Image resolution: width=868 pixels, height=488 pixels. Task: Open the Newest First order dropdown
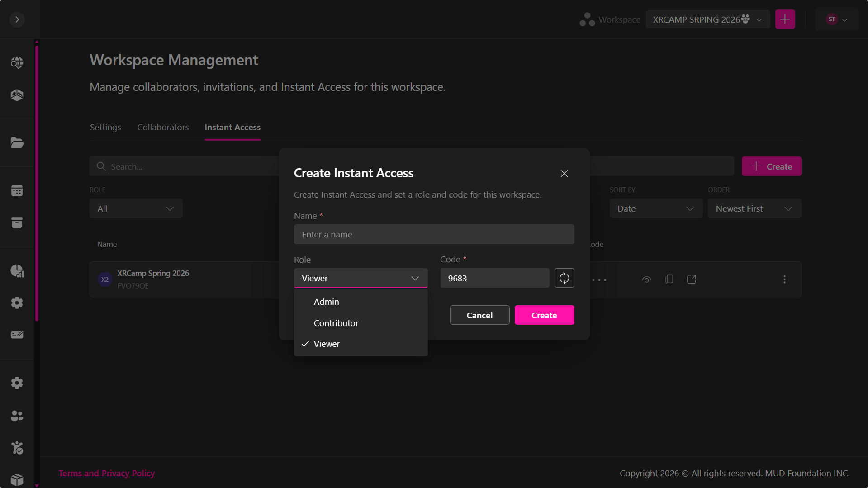754,208
